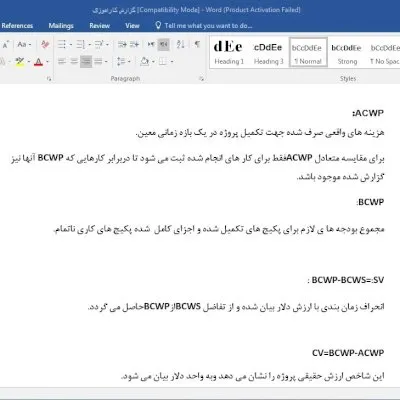Open the Borders dropdown arrow
This screenshot has width=400, height=400.
pyautogui.click(x=172, y=62)
